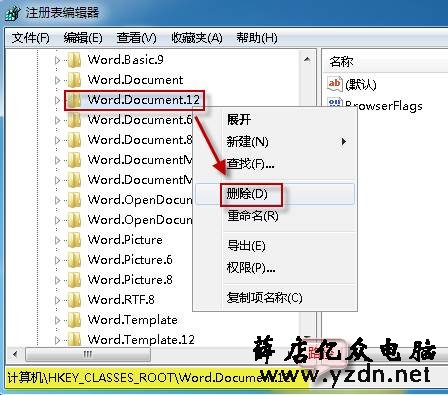Click the Word.Document folder icon

[x=74, y=80]
